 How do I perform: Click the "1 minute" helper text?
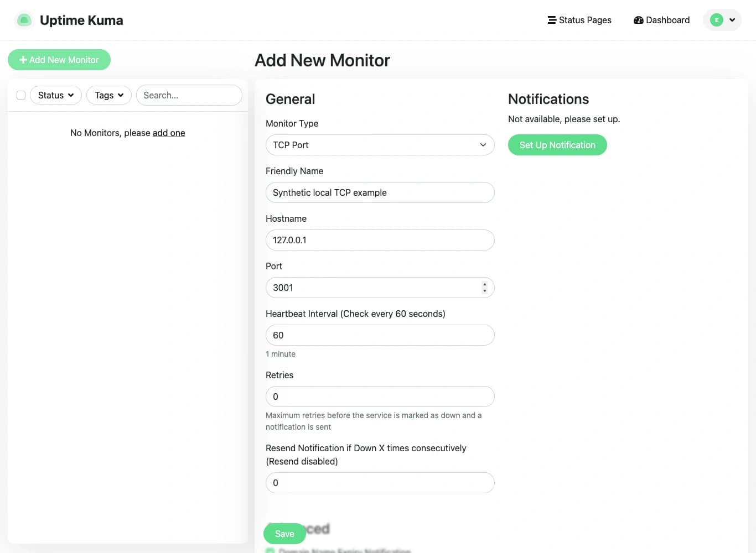[281, 354]
